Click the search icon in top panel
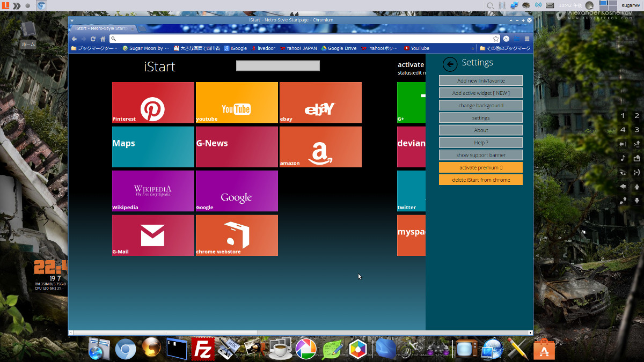644x362 pixels. 491,5
